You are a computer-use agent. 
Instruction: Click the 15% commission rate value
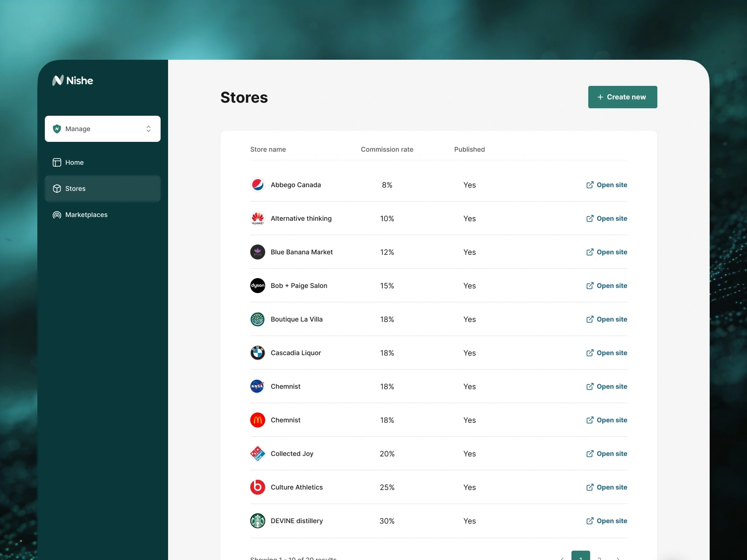[x=387, y=286]
